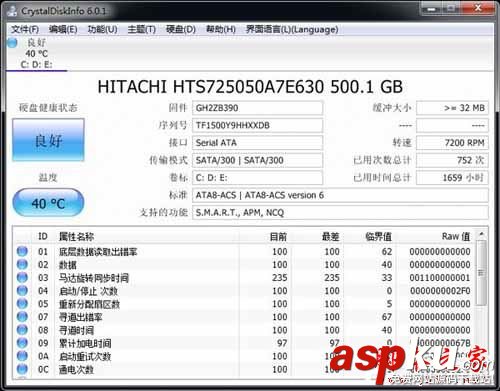Click the transfer mode field SATA/300
Viewport: 500px width, 391px height.
click(257, 160)
